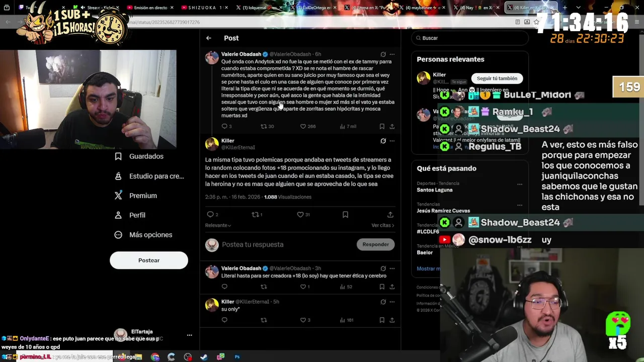This screenshot has height=362, width=644.
Task: Open the Premium menu item
Action: (136, 196)
